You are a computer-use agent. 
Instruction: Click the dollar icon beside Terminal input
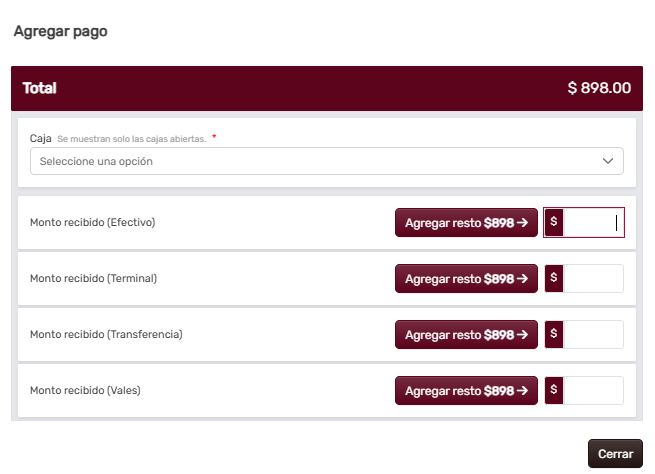pyautogui.click(x=553, y=278)
